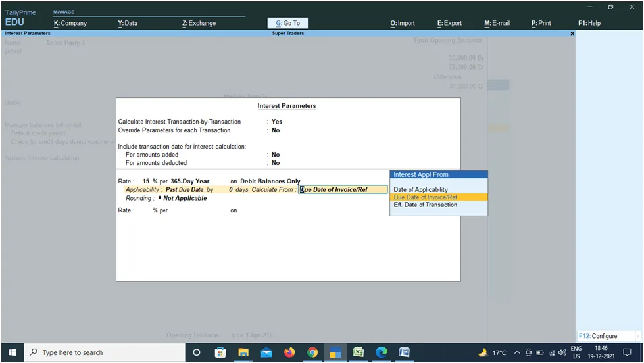Open Mail app in taskbar
Image resolution: width=644 pixels, height=363 pixels.
click(x=266, y=352)
